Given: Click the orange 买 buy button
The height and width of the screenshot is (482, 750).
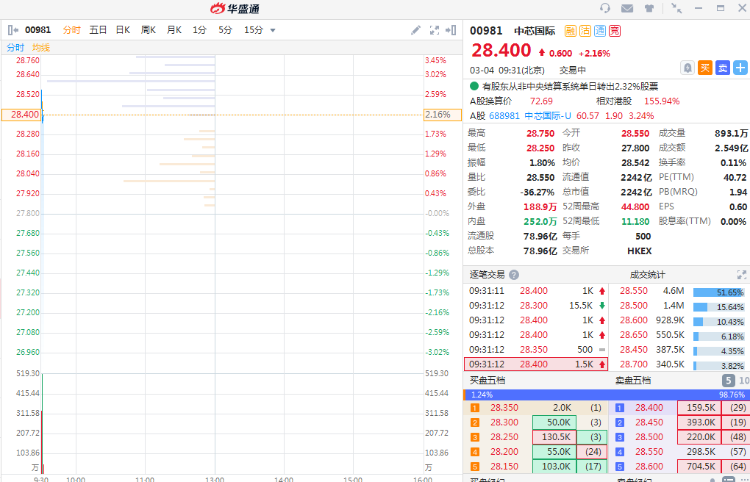Looking at the screenshot, I should point(705,68).
